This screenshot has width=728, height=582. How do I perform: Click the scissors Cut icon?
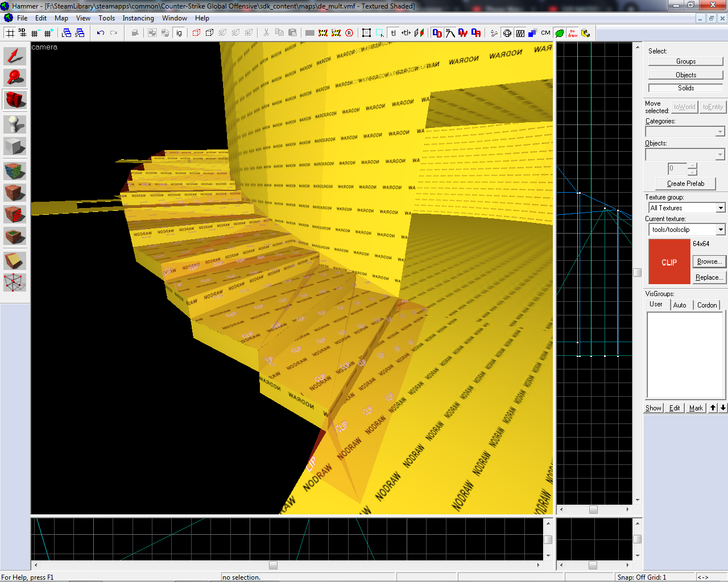coord(266,33)
